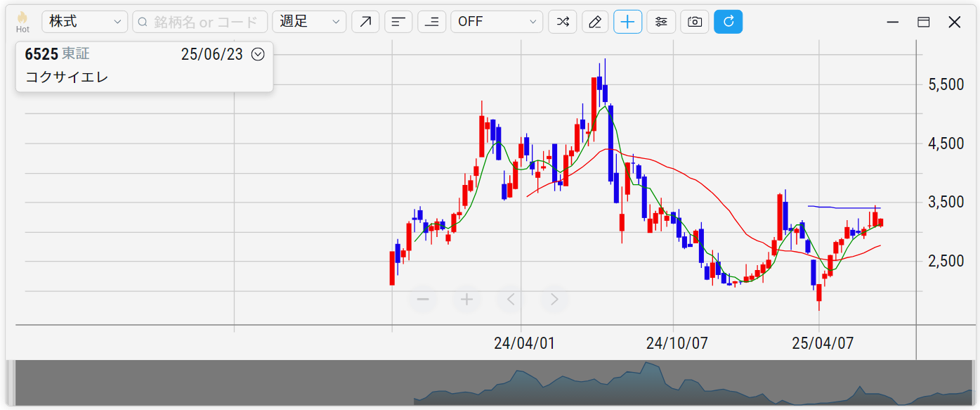Zoom in chart with plus button

coord(466,300)
